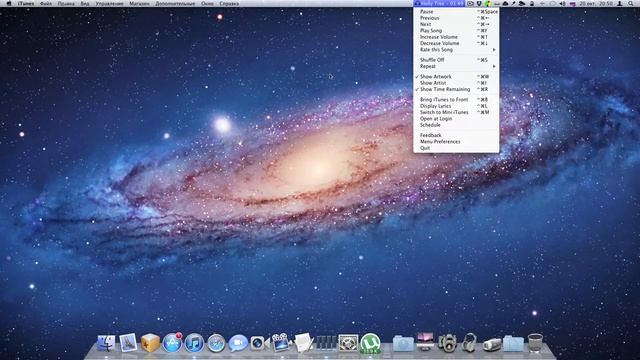
Task: Select Feedback in the menu
Action: [456, 135]
